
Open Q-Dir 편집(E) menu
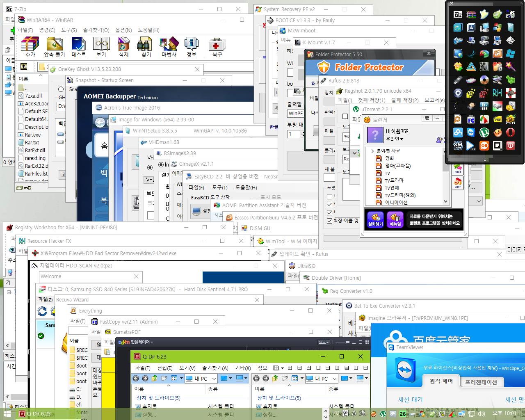click(x=165, y=368)
